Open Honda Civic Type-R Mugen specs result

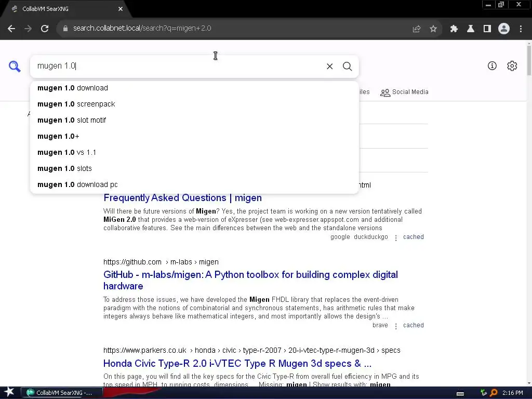[237, 363]
